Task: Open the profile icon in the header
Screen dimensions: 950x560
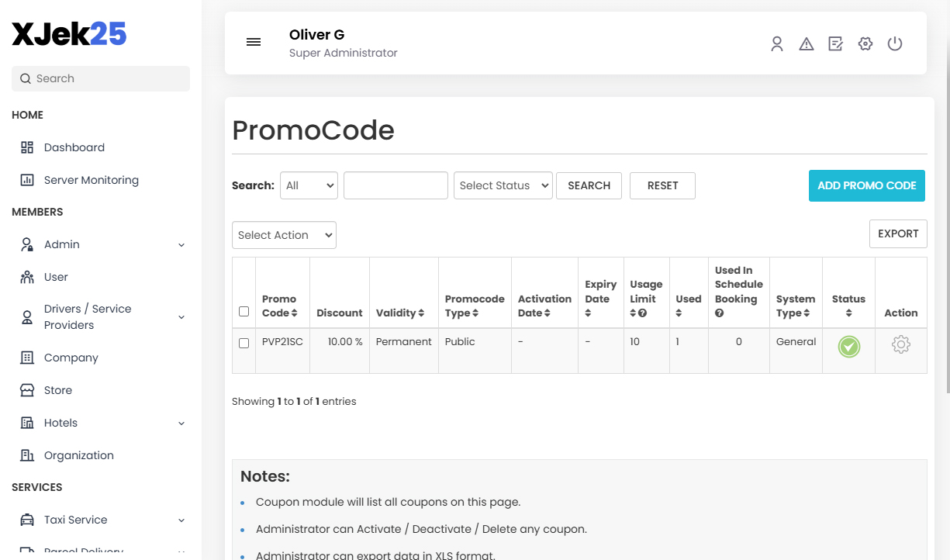Action: coord(777,43)
